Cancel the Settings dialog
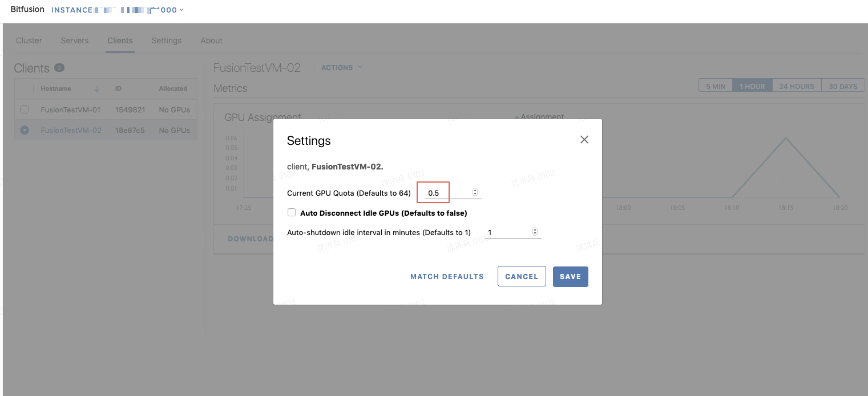This screenshot has width=868, height=396. (521, 276)
